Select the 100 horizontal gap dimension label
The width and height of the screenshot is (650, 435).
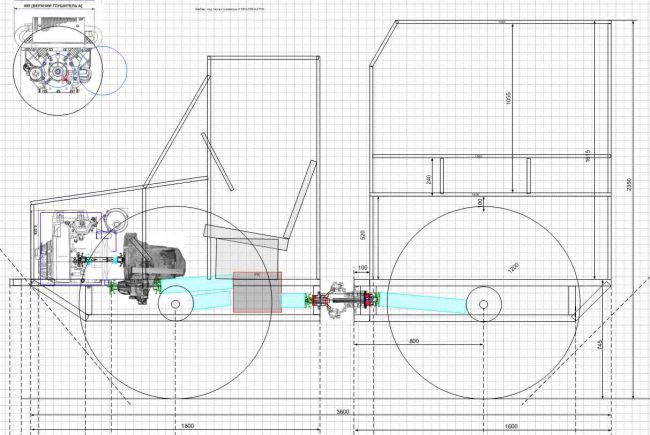(362, 267)
